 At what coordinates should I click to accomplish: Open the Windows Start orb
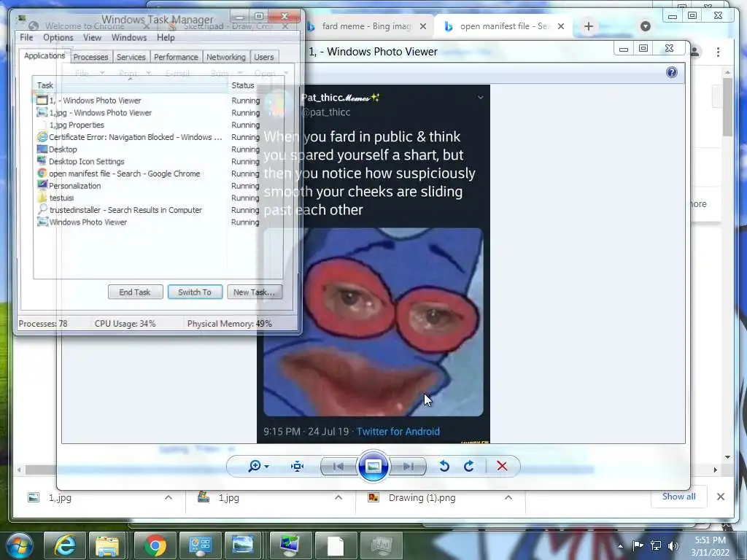click(19, 545)
